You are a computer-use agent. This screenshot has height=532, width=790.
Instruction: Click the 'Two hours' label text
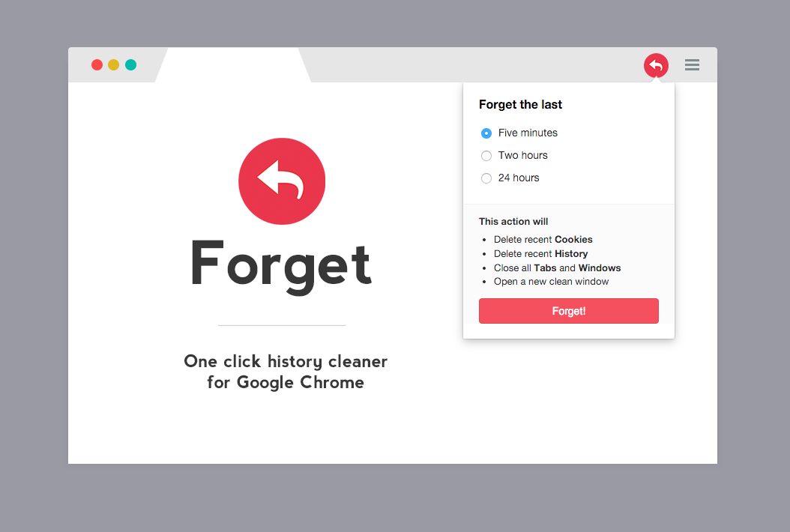pos(523,155)
